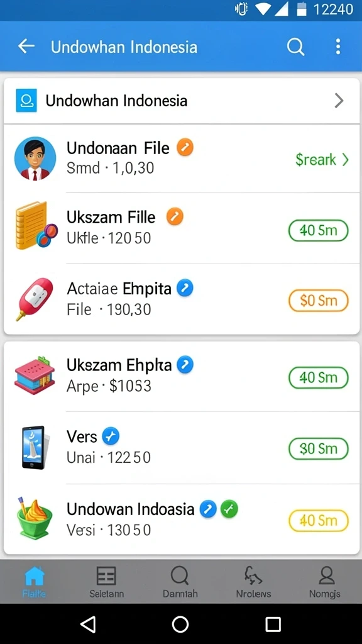The image size is (362, 644).
Task: Tap the yellow 40 Sm button for Undowan Indoasia
Action: tap(319, 520)
